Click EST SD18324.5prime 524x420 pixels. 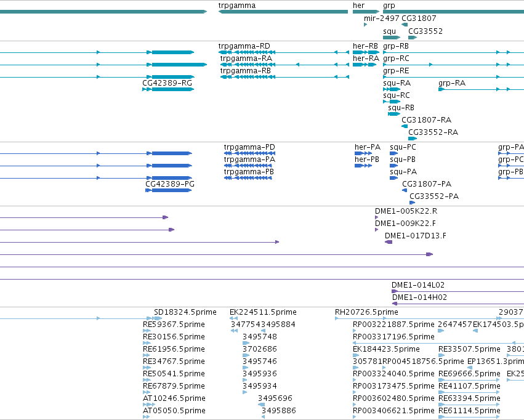[185, 312]
